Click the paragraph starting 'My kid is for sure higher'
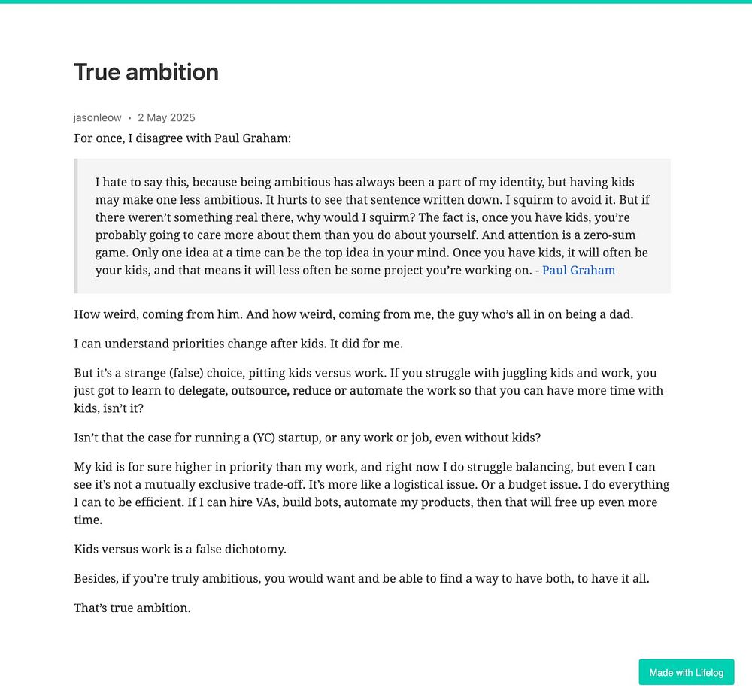This screenshot has width=752, height=700. pos(371,493)
